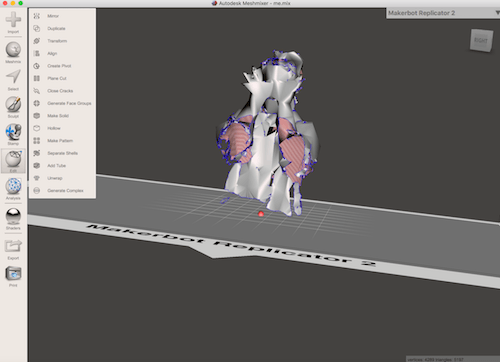Viewport: 500px width, 362px height.
Task: Click the Generate Complex icon
Action: [x=37, y=190]
